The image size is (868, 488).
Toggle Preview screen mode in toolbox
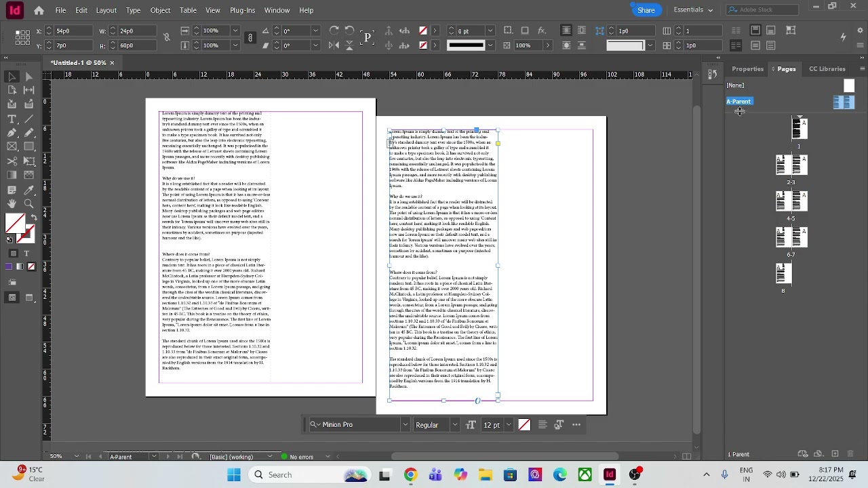pyautogui.click(x=29, y=298)
